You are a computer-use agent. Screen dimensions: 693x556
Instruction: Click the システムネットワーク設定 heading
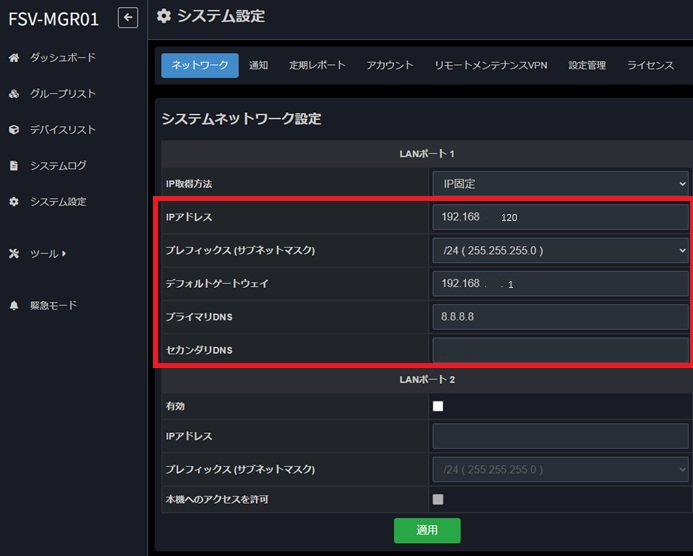click(x=241, y=119)
